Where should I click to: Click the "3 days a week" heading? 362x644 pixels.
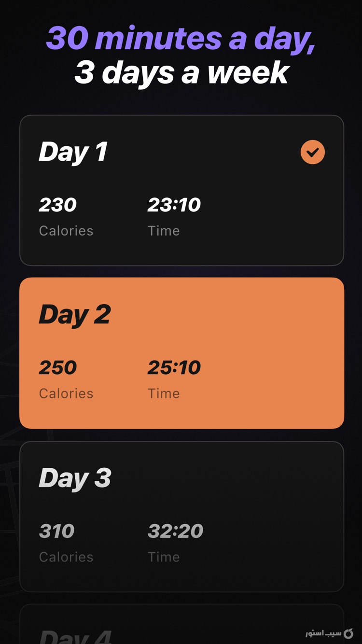point(181,72)
